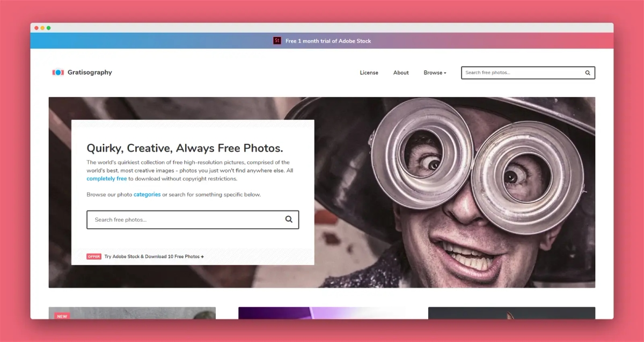Click the yellow minimize window button

42,28
